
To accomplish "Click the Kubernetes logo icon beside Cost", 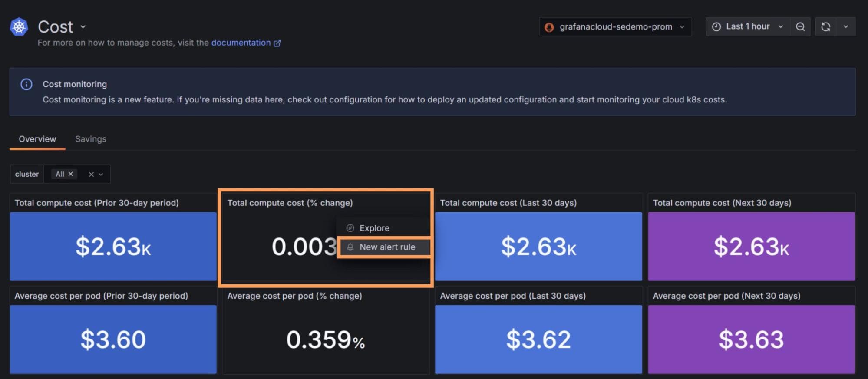I will pyautogui.click(x=19, y=27).
